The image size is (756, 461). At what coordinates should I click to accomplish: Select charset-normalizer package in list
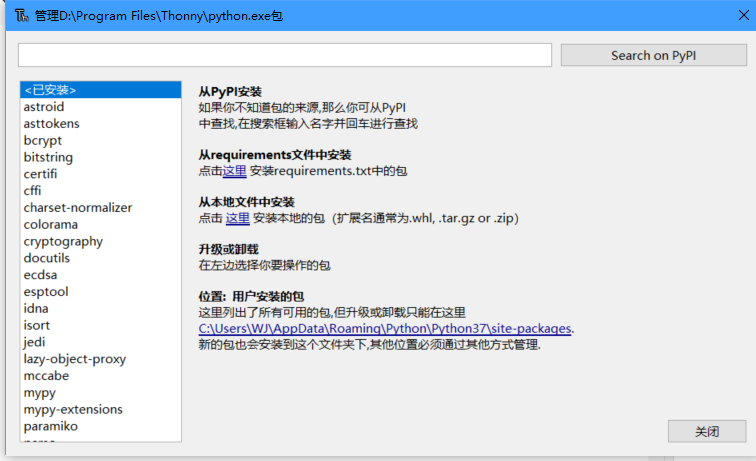coord(101,207)
